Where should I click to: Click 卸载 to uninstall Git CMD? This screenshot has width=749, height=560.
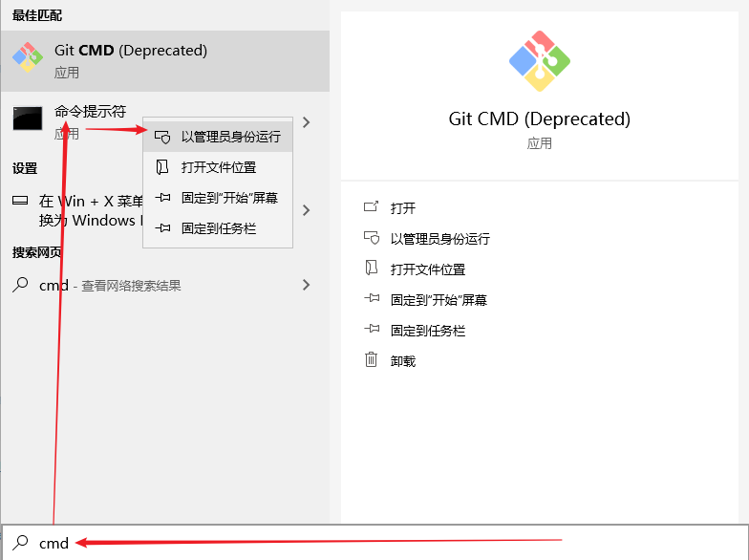tap(403, 361)
